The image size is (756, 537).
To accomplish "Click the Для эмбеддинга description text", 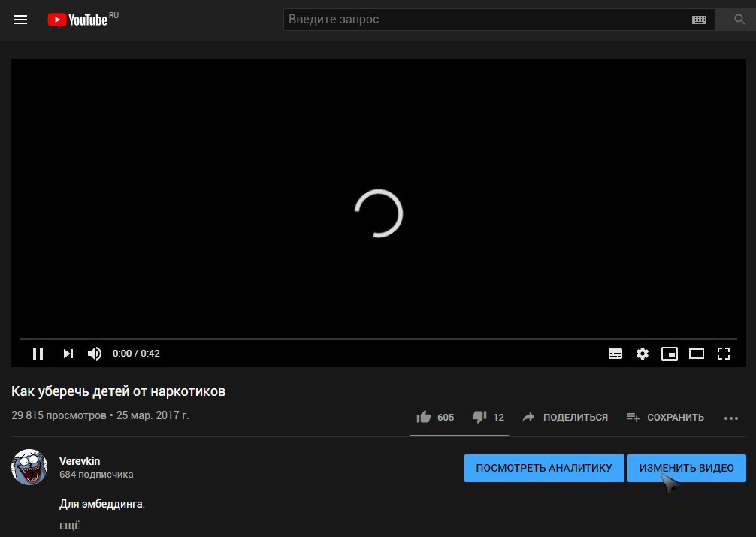I will (102, 504).
